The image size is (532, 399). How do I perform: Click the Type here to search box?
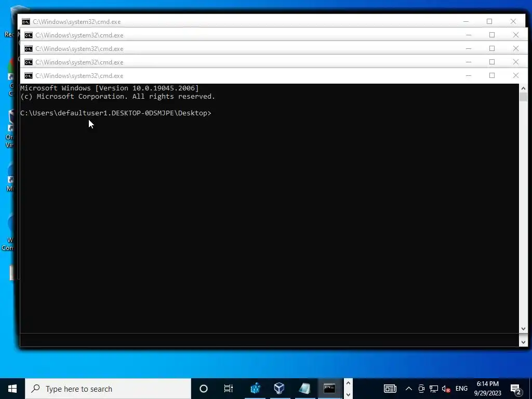108,389
